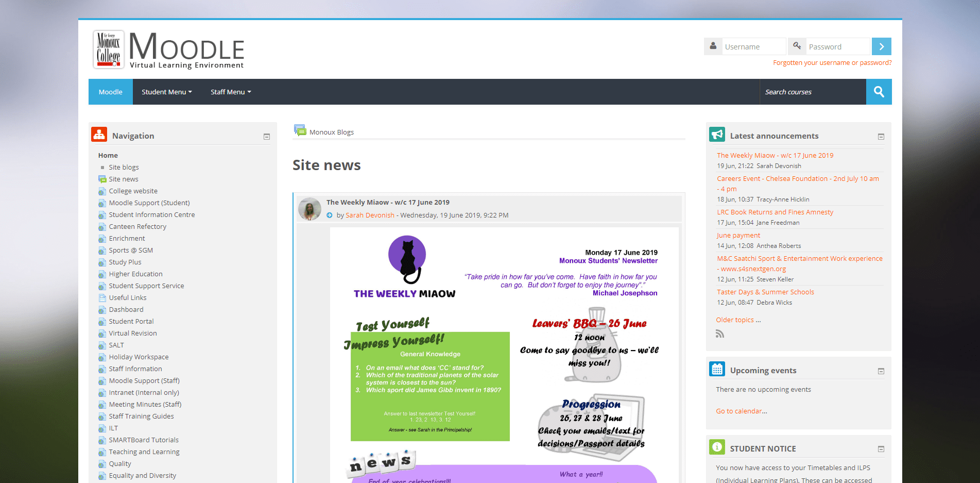Click Sarah Devonish author profile picture

(x=310, y=209)
